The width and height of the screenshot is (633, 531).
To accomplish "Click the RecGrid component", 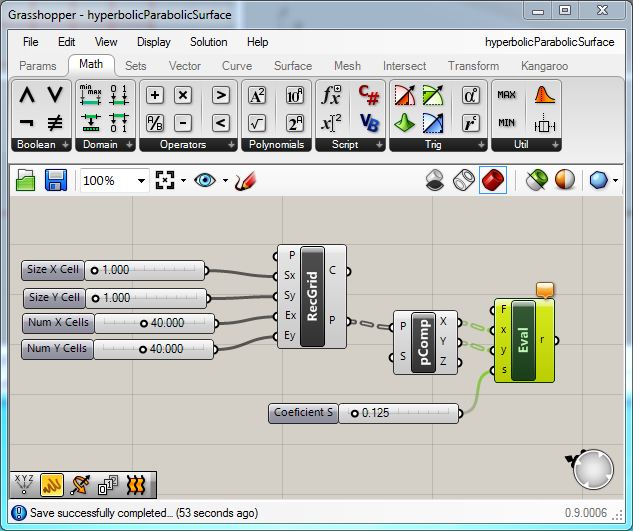I will tap(312, 296).
